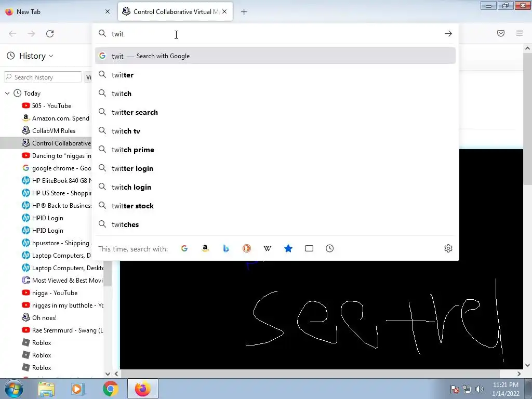Open the Windows Start button
Viewport: 532px width, 399px height.
click(14, 389)
